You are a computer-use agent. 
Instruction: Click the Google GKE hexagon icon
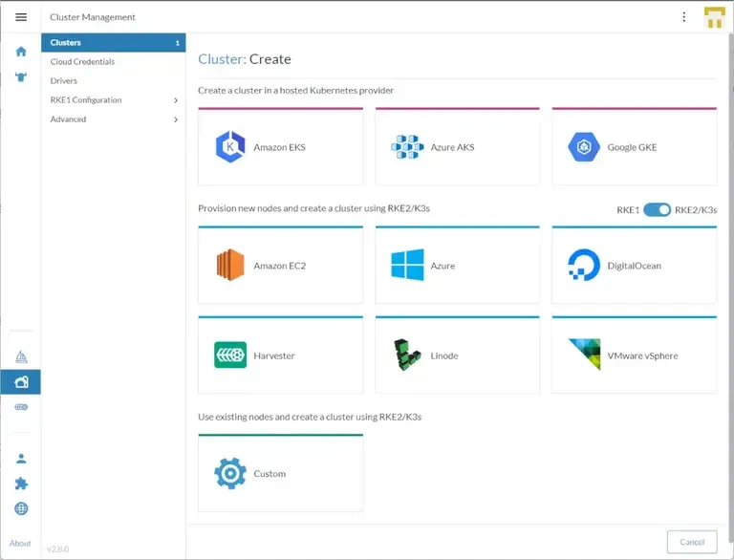point(583,147)
